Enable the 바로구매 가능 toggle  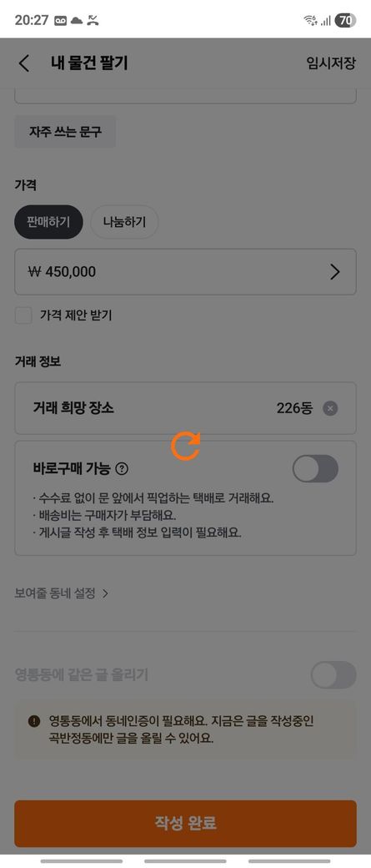315,469
